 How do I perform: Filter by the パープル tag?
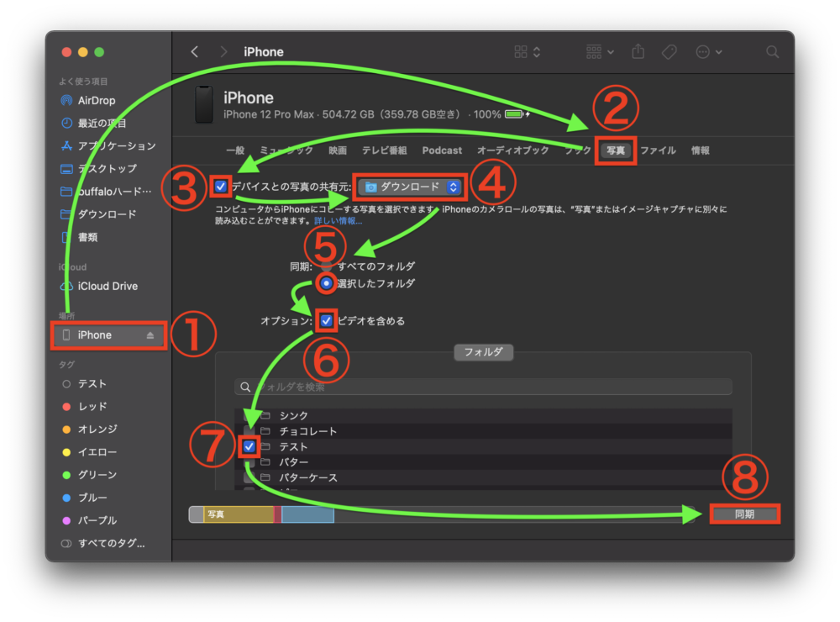(x=90, y=520)
